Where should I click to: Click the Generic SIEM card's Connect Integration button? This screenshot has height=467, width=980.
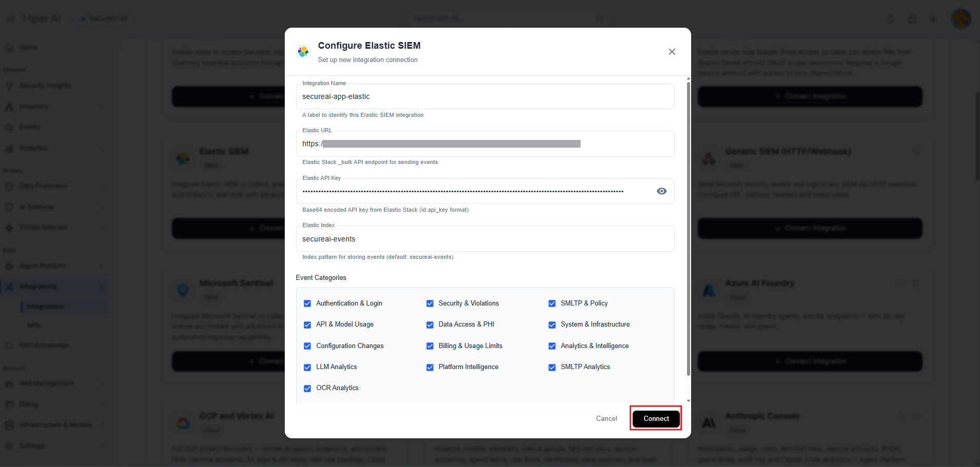[x=810, y=228]
